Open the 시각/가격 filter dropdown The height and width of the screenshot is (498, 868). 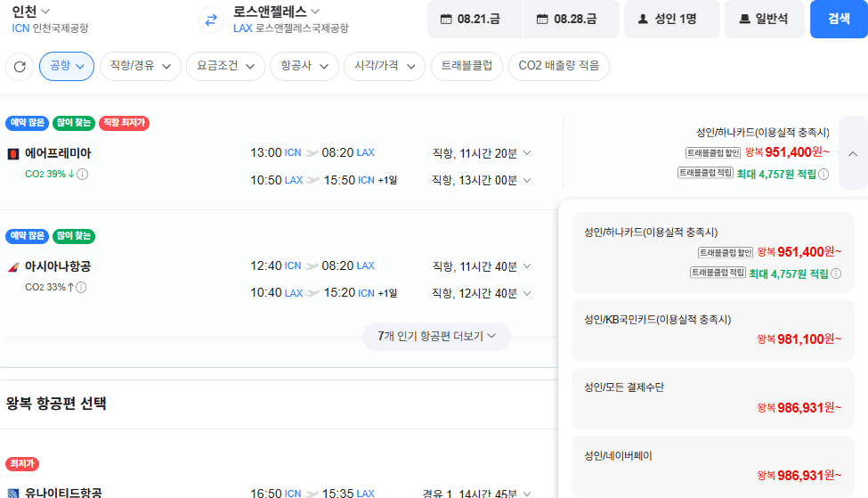click(385, 67)
